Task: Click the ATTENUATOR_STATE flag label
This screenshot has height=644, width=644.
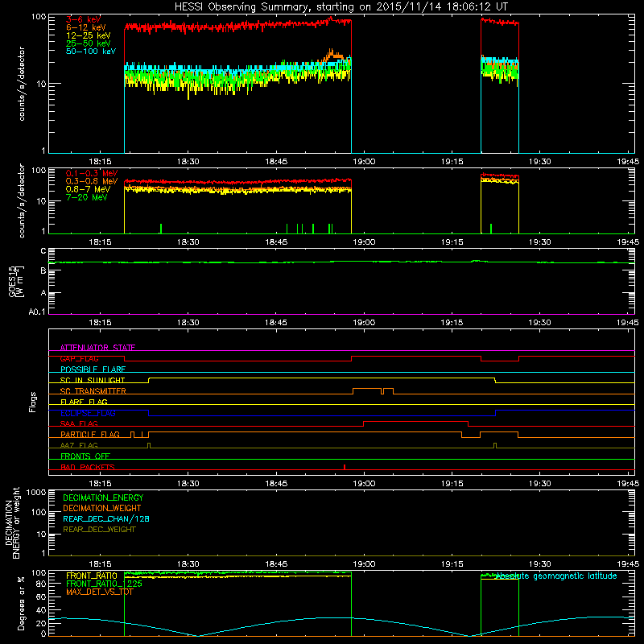Action: (x=97, y=348)
